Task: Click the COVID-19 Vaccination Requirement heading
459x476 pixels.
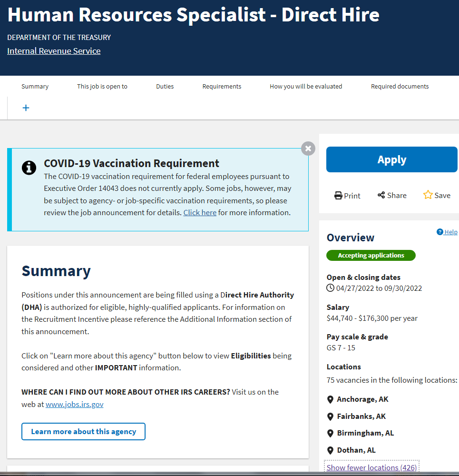Action: pyautogui.click(x=131, y=163)
